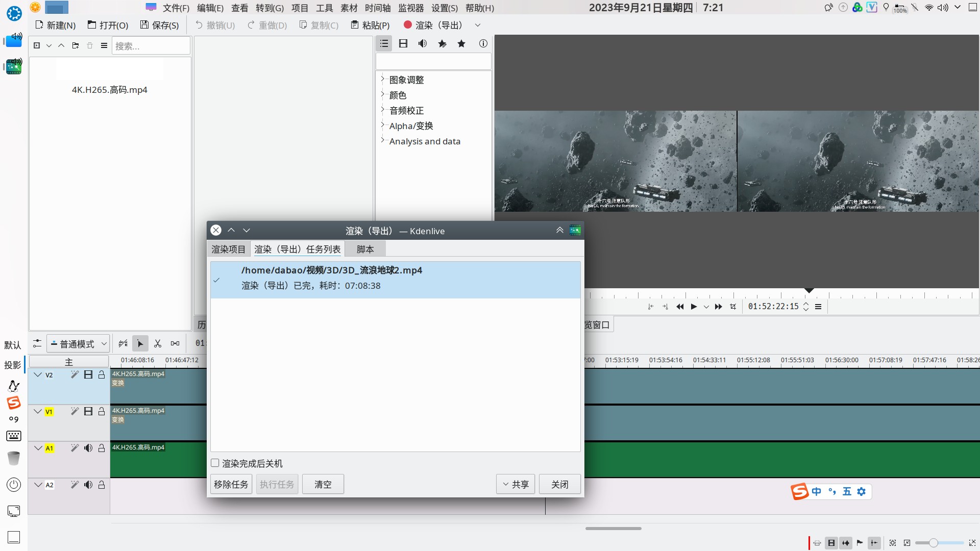Open project bin hamburger menu
The height and width of the screenshot is (551, 980).
pos(104,45)
